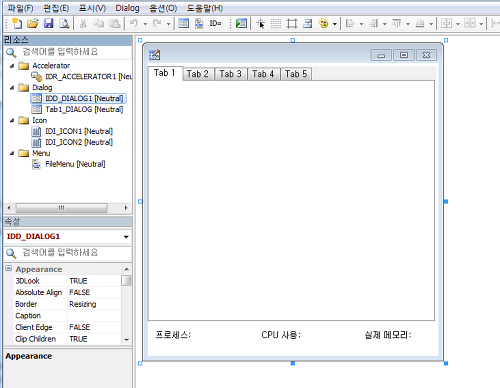Viewport: 500px width, 388px height.
Task: Open the 옵션(O) menu
Action: coord(163,8)
